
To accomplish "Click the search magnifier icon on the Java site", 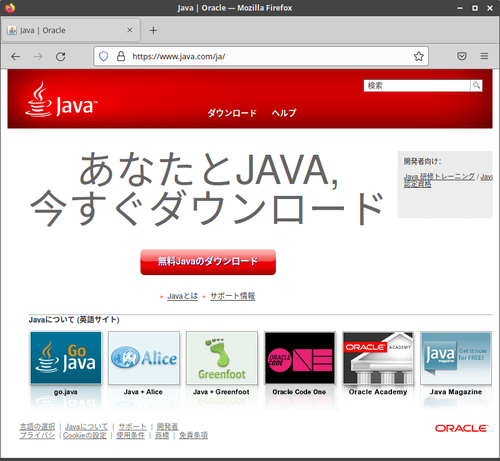I will 476,85.
